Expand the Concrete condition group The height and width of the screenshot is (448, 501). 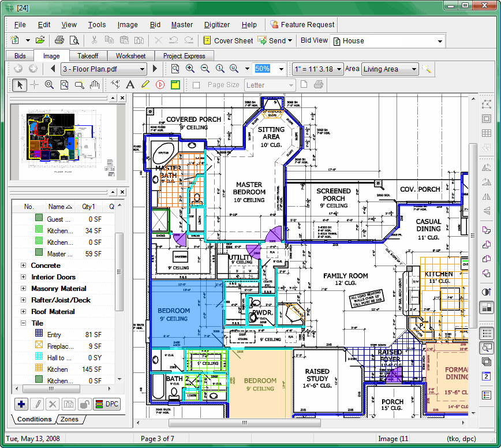click(23, 266)
